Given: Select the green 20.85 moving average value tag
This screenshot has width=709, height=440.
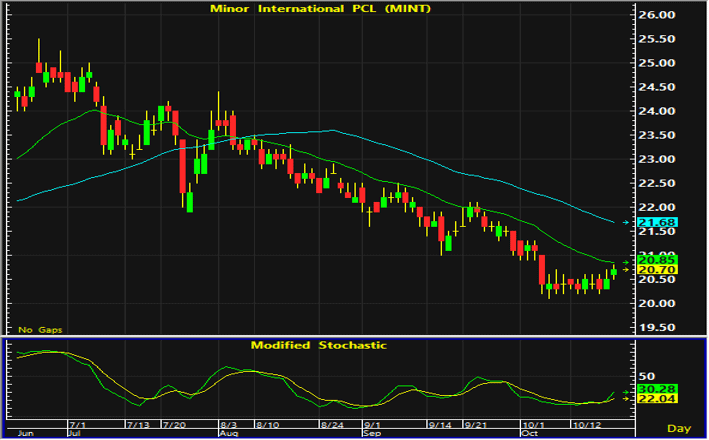Looking at the screenshot, I should pyautogui.click(x=657, y=260).
